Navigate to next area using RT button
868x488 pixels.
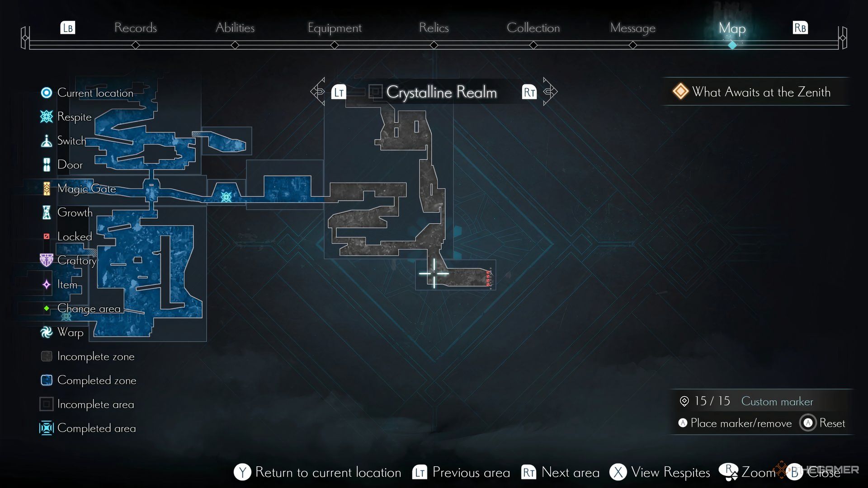click(527, 92)
